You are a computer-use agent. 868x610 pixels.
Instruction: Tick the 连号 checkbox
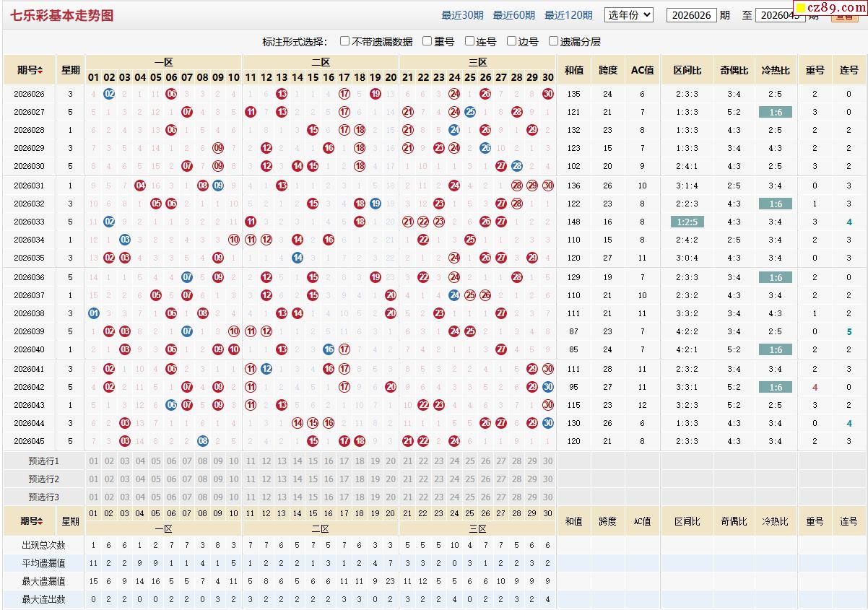pyautogui.click(x=470, y=41)
